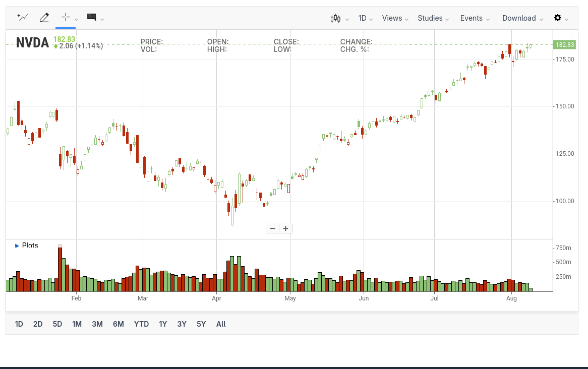Click the Apr label on time axis
This screenshot has width=588, height=369.
[x=216, y=298]
